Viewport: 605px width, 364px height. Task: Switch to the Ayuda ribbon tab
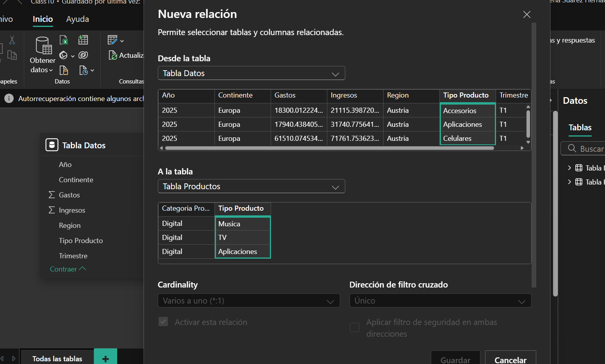coord(77,19)
